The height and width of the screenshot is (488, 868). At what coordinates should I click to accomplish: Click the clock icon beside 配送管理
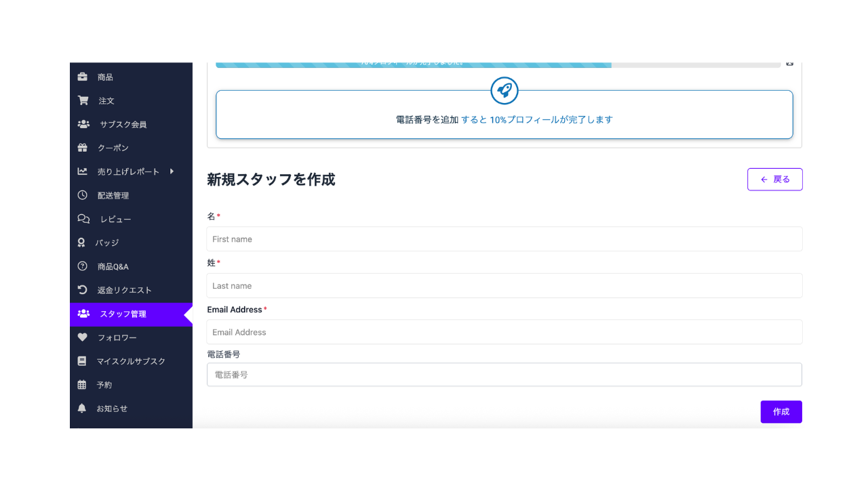[83, 195]
